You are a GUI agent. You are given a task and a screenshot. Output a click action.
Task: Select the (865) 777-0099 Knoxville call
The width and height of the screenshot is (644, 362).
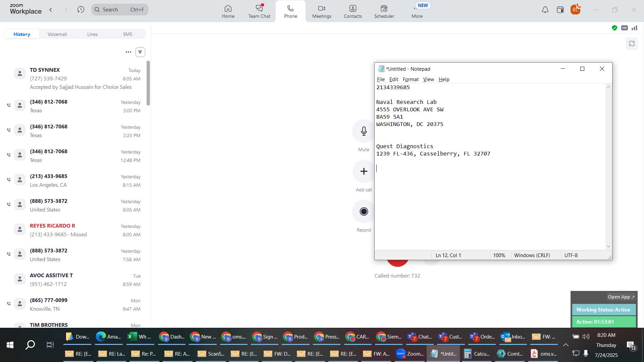(x=75, y=304)
